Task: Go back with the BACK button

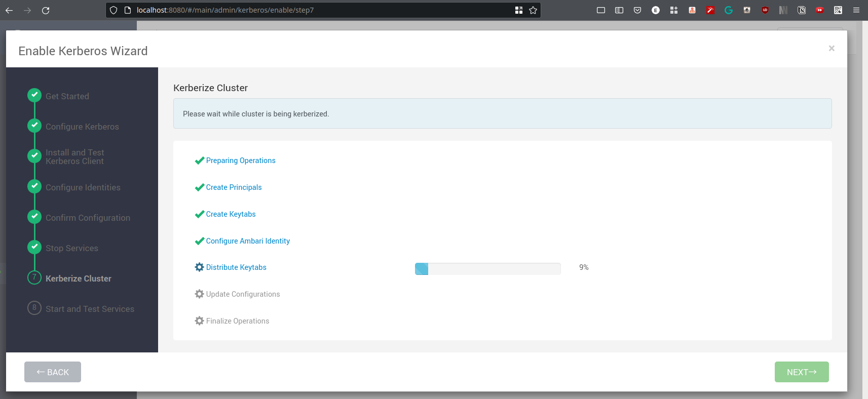Action: coord(53,372)
